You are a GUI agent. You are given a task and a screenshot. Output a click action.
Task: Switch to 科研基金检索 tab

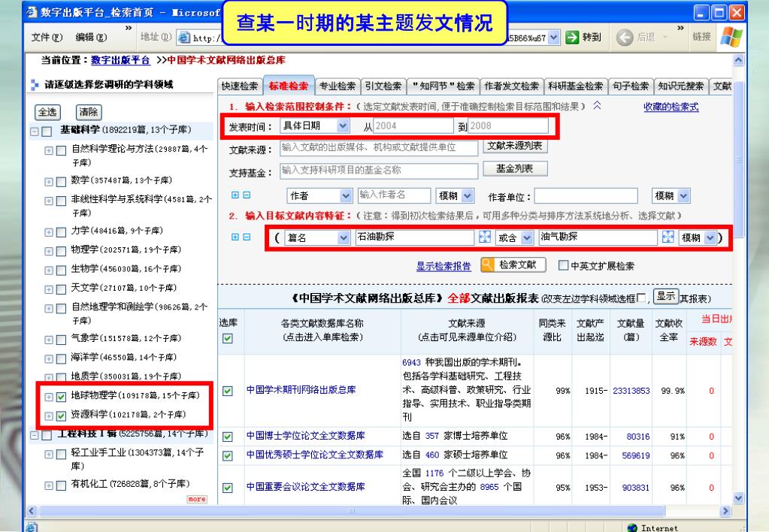tap(576, 86)
